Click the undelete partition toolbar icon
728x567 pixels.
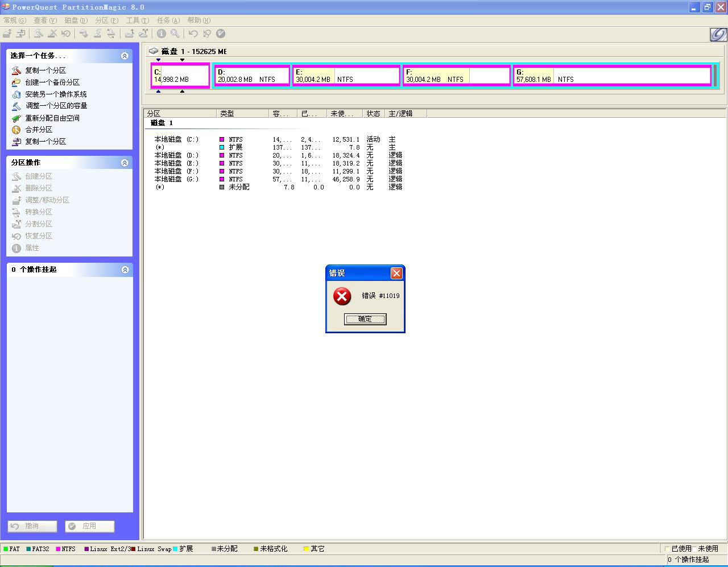(66, 34)
